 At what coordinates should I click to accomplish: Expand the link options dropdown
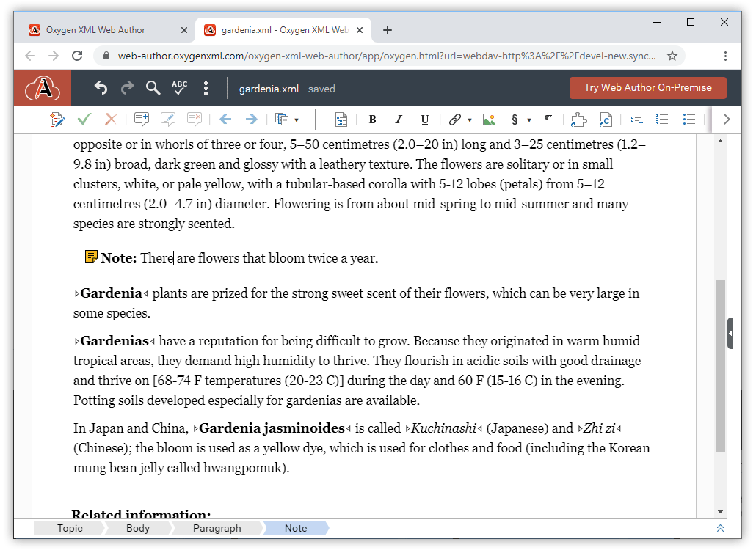pyautogui.click(x=470, y=120)
